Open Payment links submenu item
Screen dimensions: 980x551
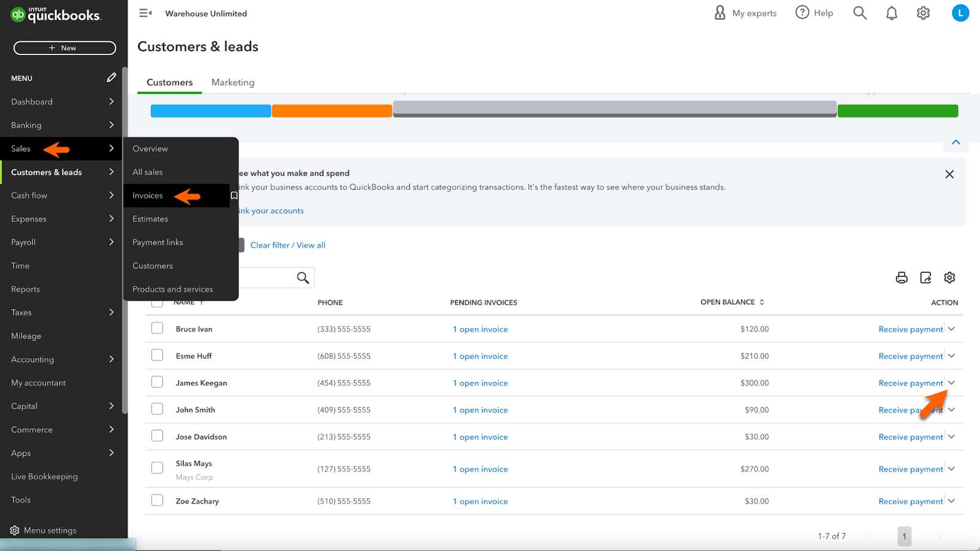click(x=158, y=242)
